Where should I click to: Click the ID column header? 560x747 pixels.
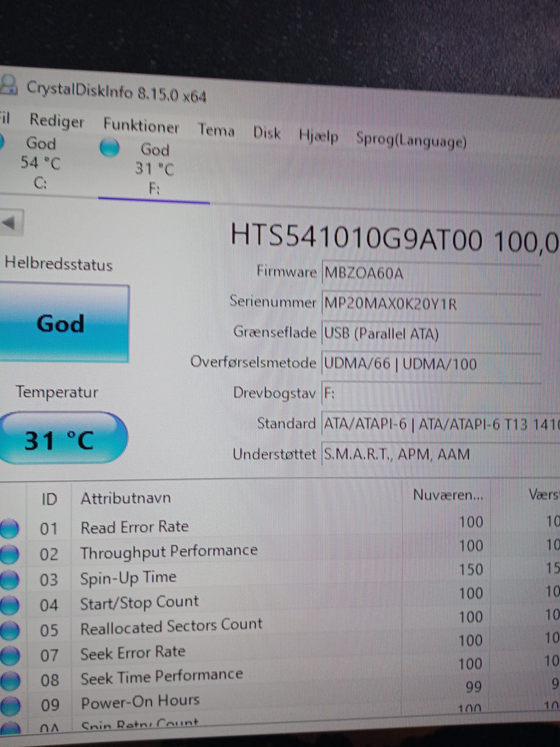tap(49, 499)
